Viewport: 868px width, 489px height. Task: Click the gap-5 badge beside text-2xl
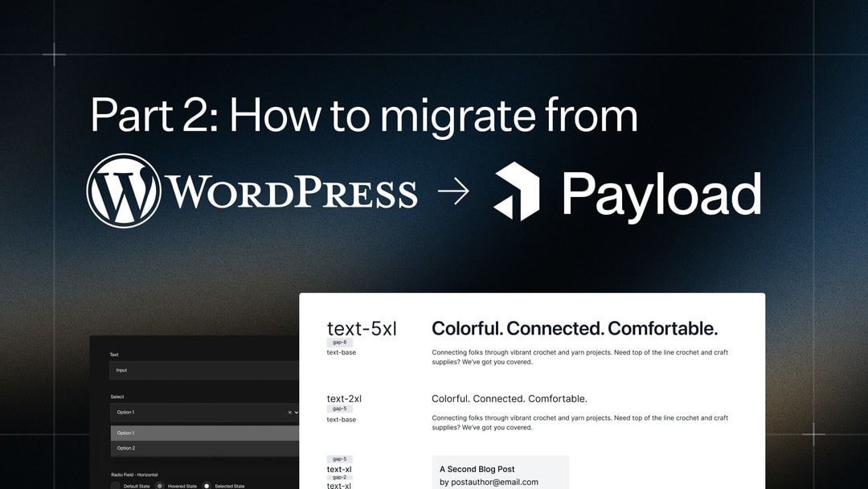pyautogui.click(x=340, y=408)
